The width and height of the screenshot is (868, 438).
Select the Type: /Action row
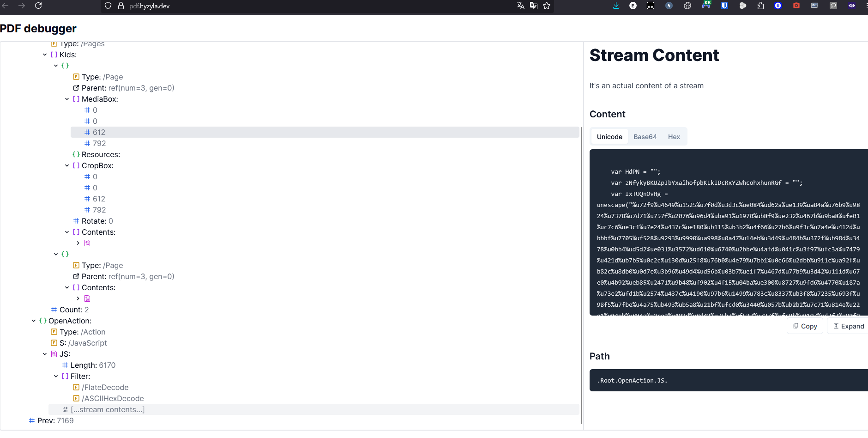pyautogui.click(x=314, y=332)
